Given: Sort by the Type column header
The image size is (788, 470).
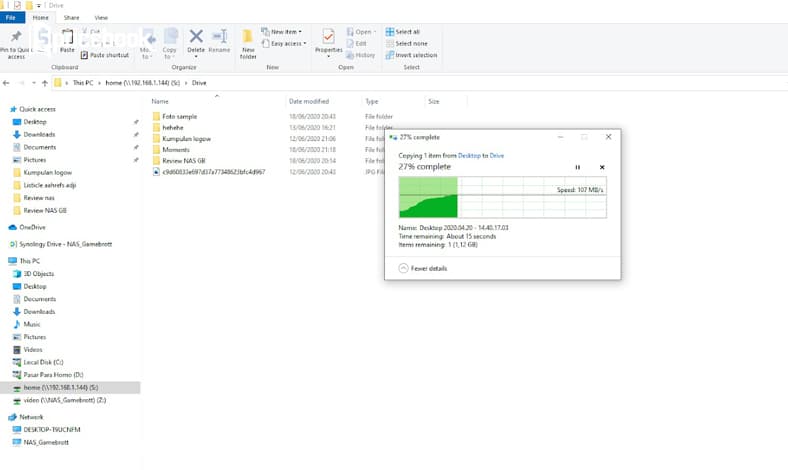Looking at the screenshot, I should pyautogui.click(x=371, y=102).
